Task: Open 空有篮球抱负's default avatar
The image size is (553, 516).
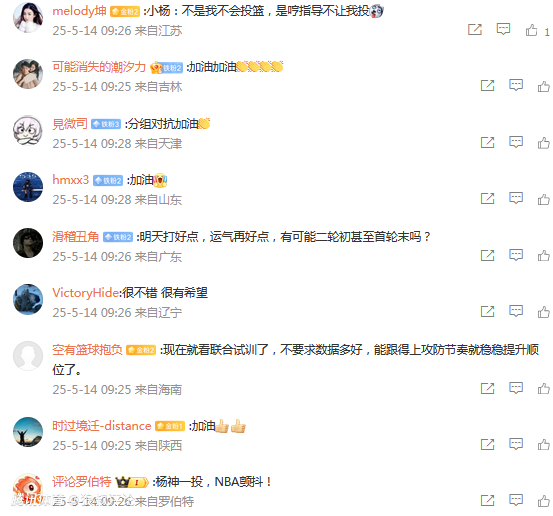Action: click(28, 356)
